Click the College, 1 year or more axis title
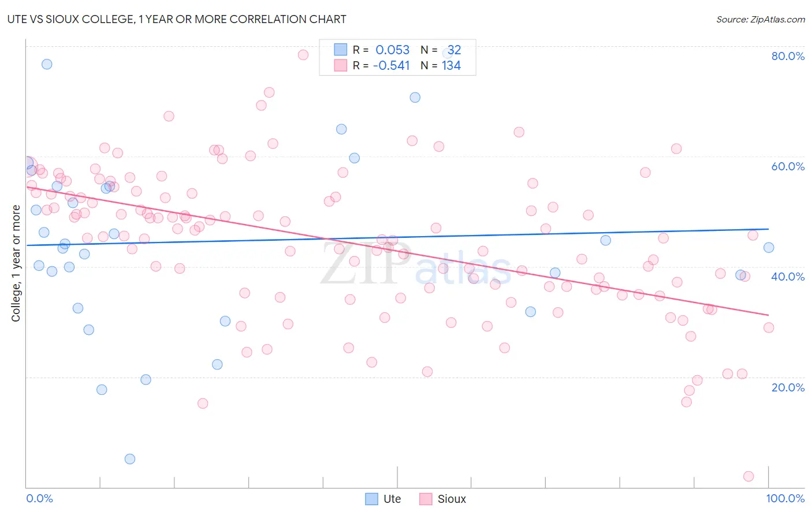The height and width of the screenshot is (515, 812). click(x=16, y=263)
